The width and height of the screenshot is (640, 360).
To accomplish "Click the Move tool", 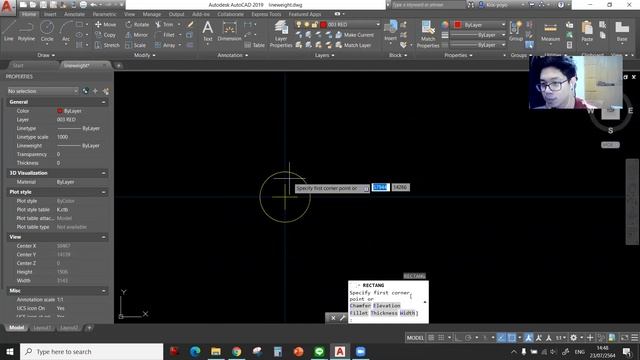I will (x=105, y=24).
